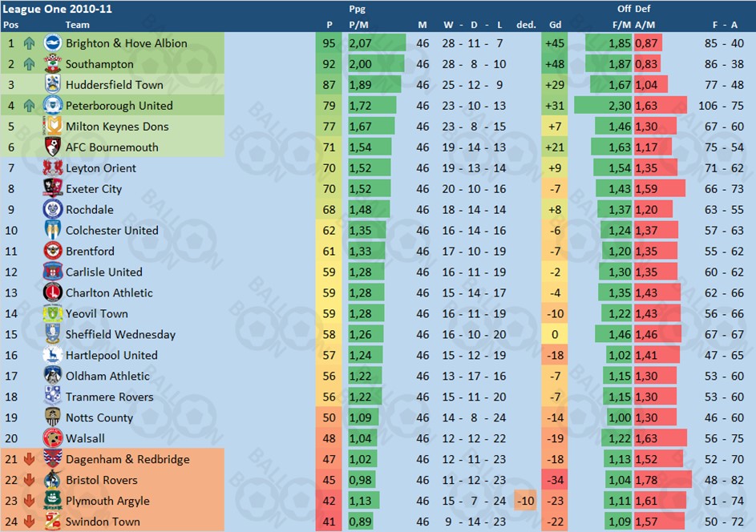Click the red down arrow beside Dagenham & Redbridge

pyautogui.click(x=30, y=460)
